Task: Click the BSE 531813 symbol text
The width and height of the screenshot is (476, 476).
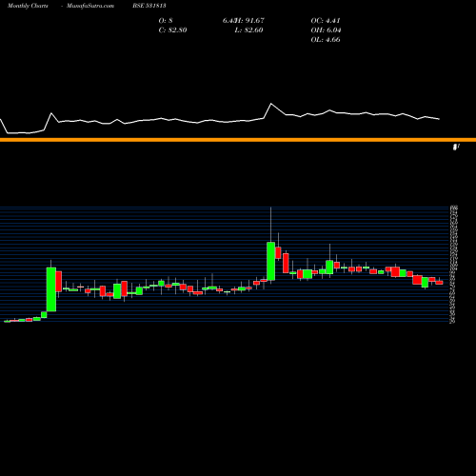Action: [x=149, y=6]
